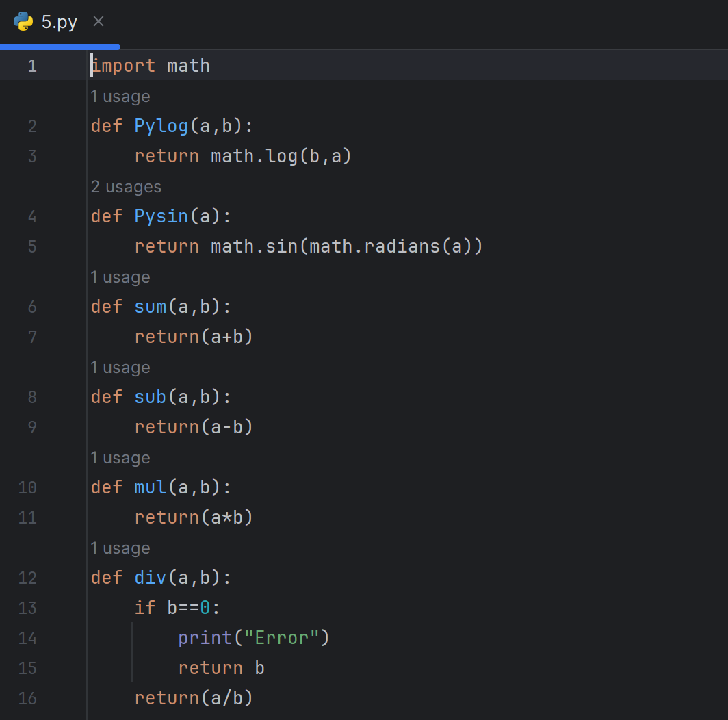The image size is (728, 720).
Task: Place cursor on the Pylog function name
Action: (x=161, y=126)
